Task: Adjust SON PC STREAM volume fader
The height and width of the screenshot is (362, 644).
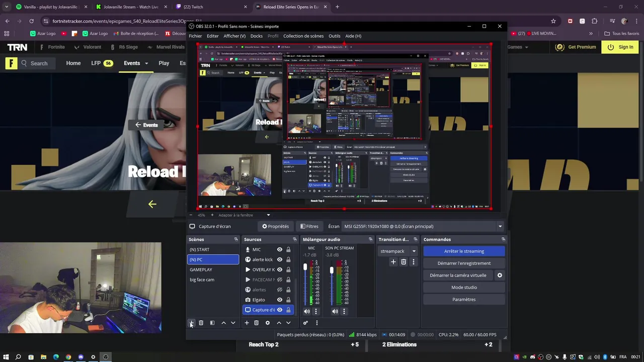Action: point(332,270)
